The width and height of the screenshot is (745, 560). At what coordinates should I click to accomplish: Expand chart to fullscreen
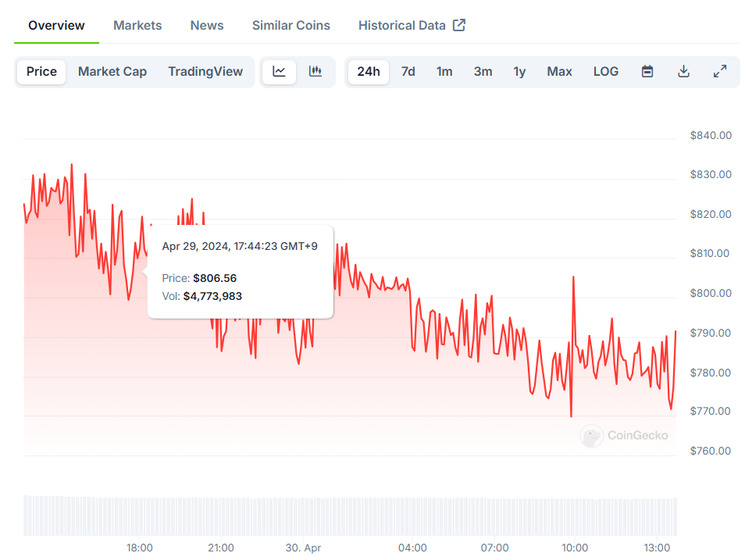(720, 72)
